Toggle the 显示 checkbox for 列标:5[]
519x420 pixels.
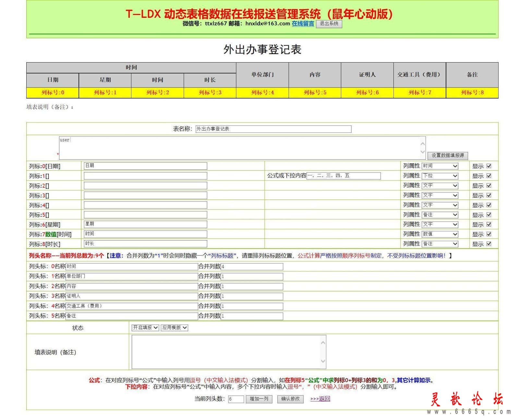pos(489,215)
